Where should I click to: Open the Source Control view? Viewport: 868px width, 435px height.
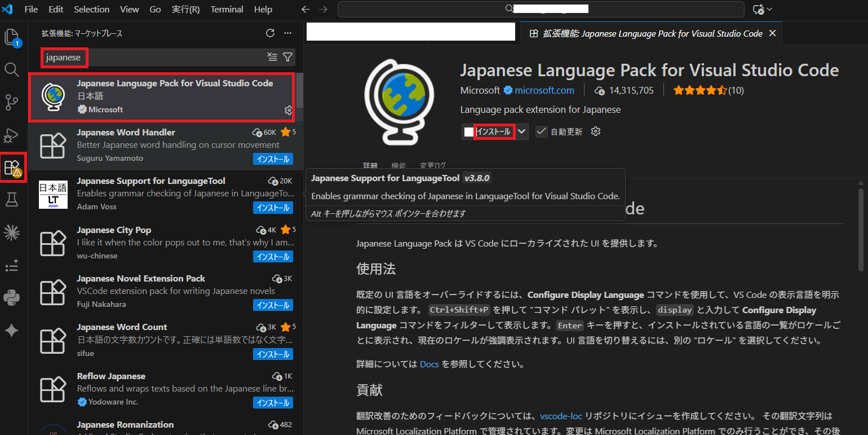pos(12,102)
